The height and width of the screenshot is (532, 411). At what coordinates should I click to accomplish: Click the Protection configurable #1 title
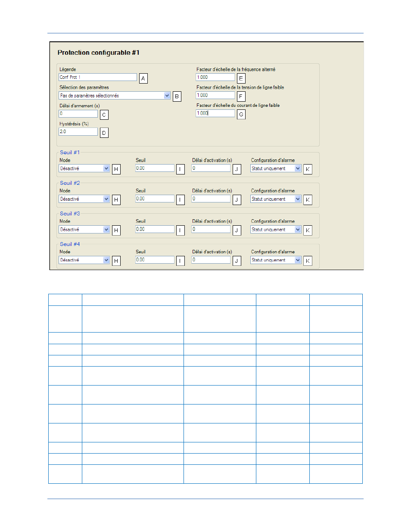pos(99,53)
